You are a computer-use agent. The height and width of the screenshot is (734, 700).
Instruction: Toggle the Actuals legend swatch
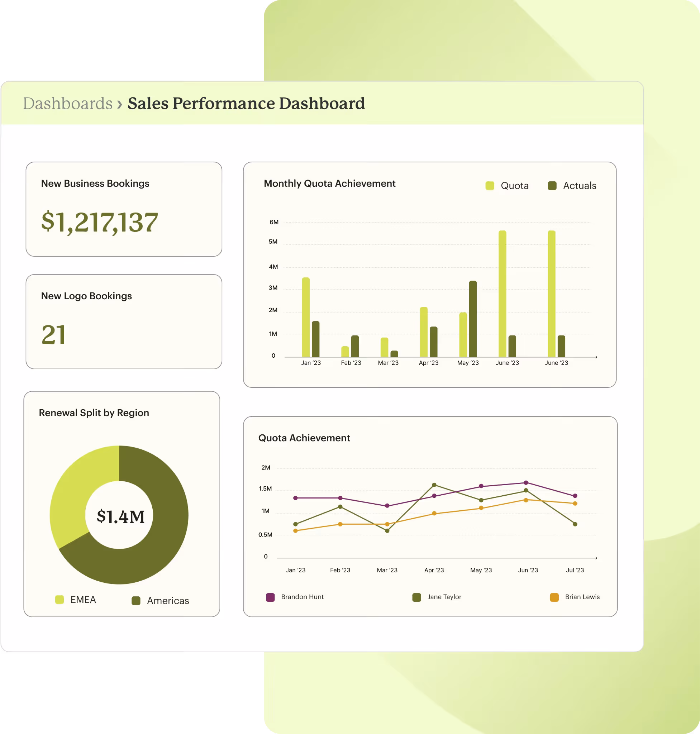552,185
